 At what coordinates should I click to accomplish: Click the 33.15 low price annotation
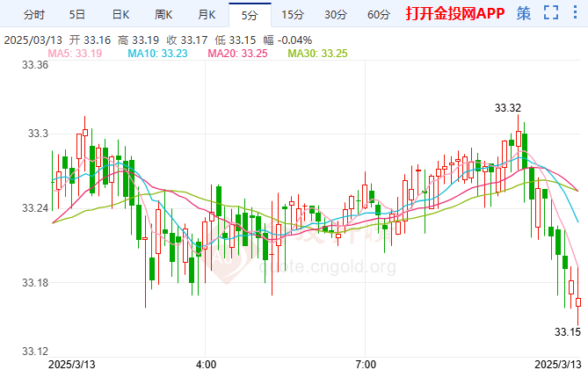point(568,331)
